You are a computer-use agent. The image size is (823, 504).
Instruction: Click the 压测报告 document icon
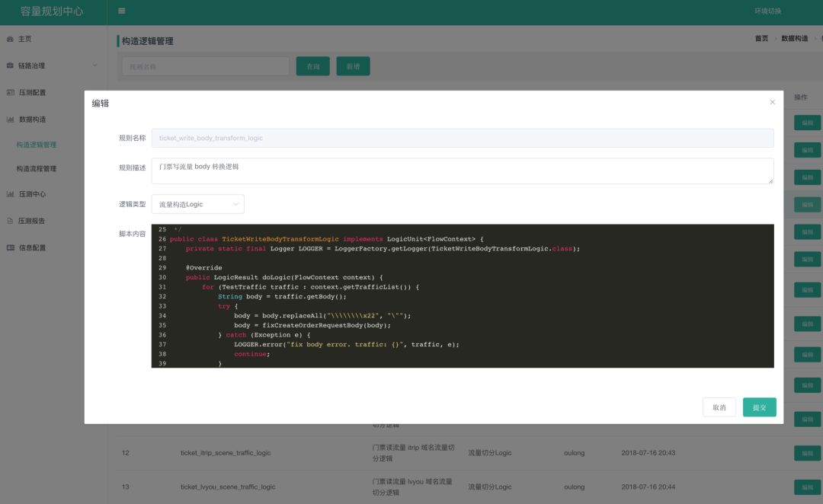pyautogui.click(x=10, y=221)
